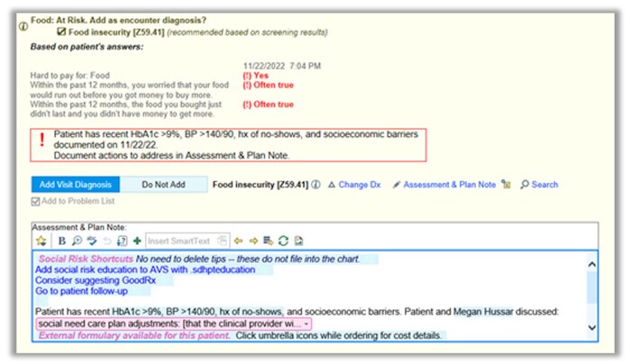Click the Search link

pyautogui.click(x=539, y=185)
